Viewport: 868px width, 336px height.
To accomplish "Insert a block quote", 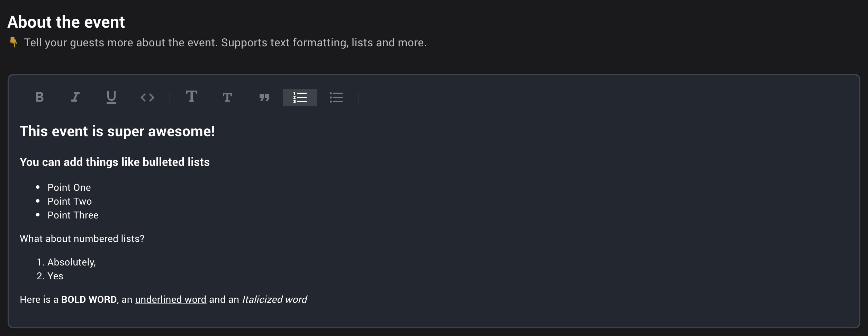I will click(264, 97).
